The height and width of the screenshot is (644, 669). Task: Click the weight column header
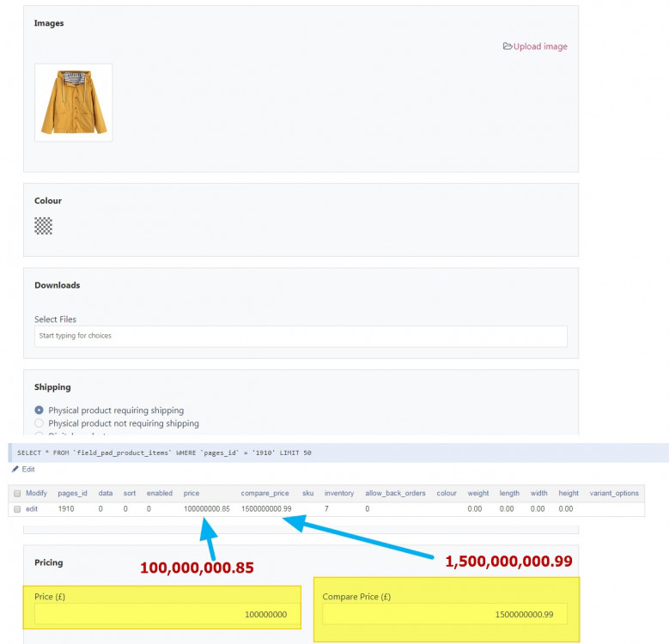click(478, 493)
